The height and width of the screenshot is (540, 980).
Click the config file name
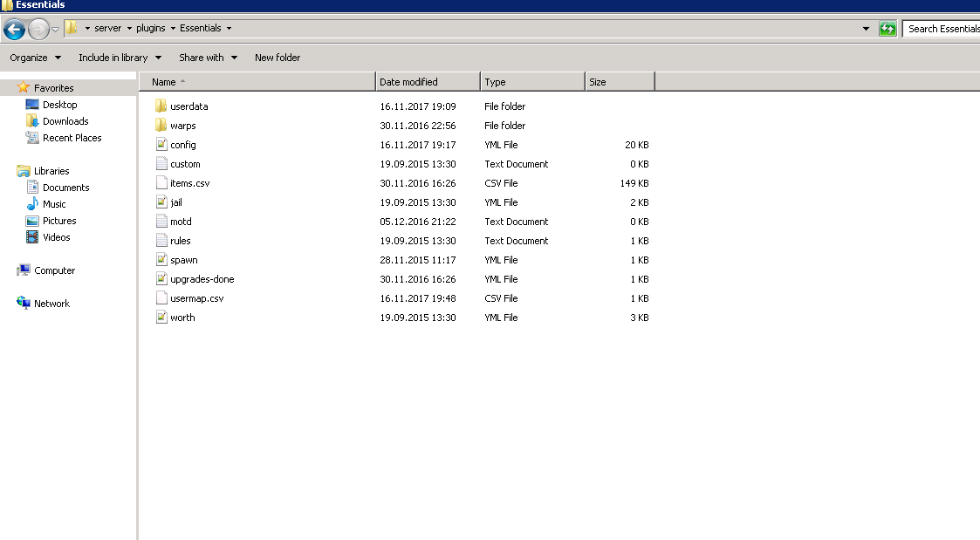pyautogui.click(x=182, y=145)
